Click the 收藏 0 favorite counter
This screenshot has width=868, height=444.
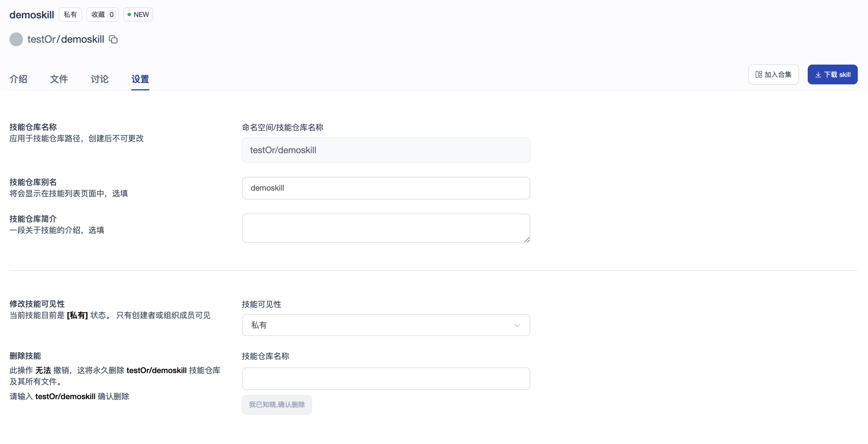(102, 14)
